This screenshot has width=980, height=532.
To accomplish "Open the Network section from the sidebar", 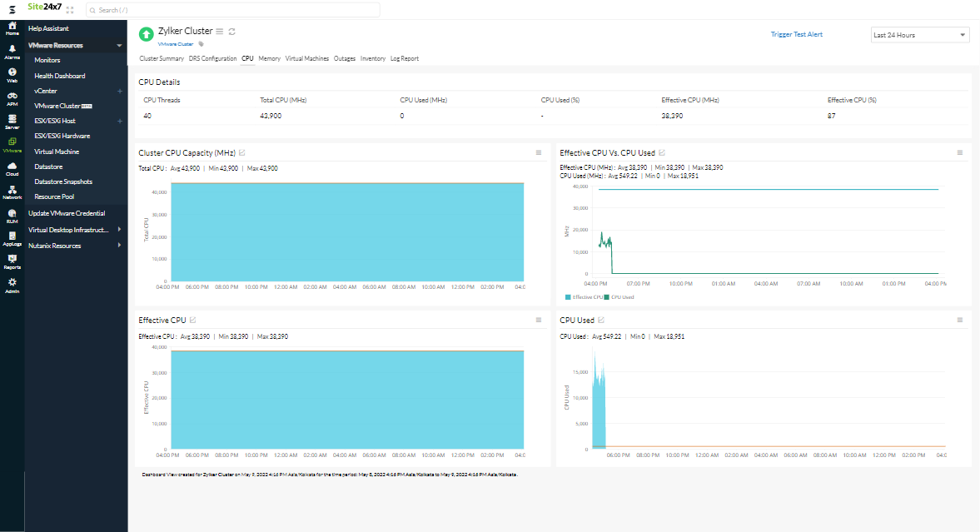I will 12,192.
